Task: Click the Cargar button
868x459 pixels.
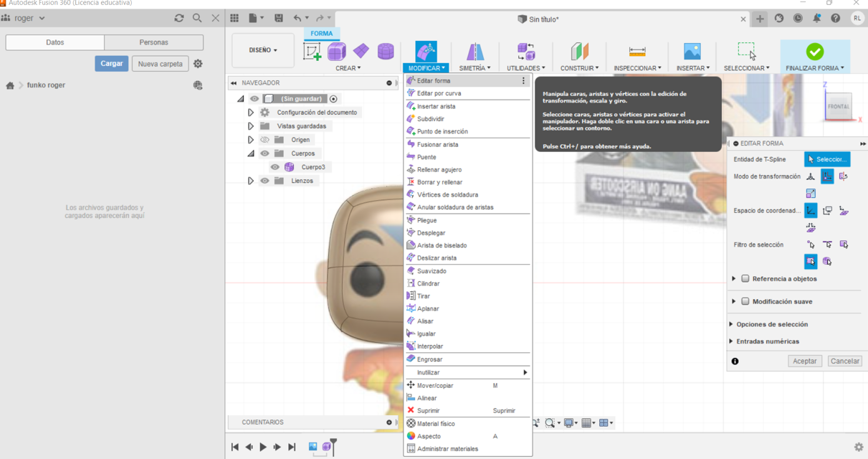Action: tap(111, 64)
